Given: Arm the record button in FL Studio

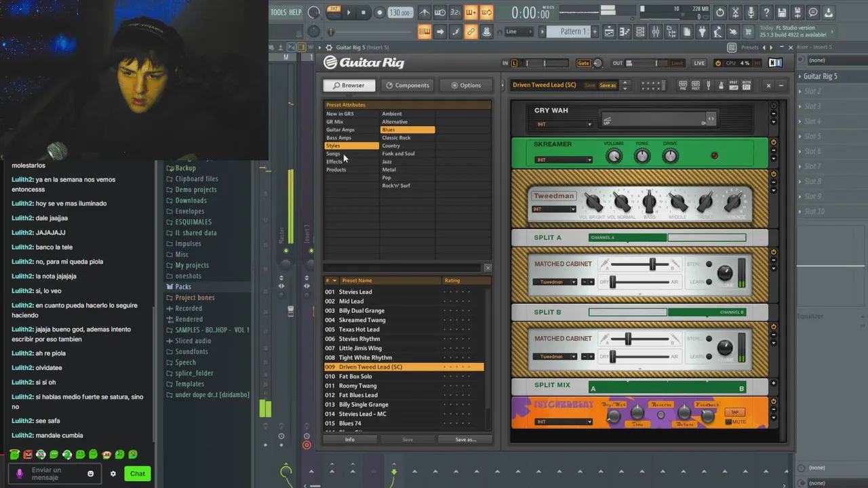Looking at the screenshot, I should click(379, 12).
